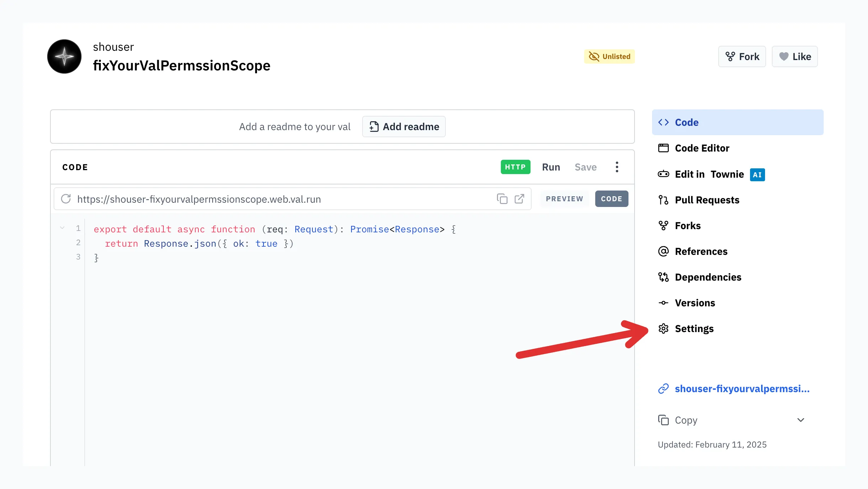Click the Add a readme to your val text
The image size is (868, 489).
point(295,127)
